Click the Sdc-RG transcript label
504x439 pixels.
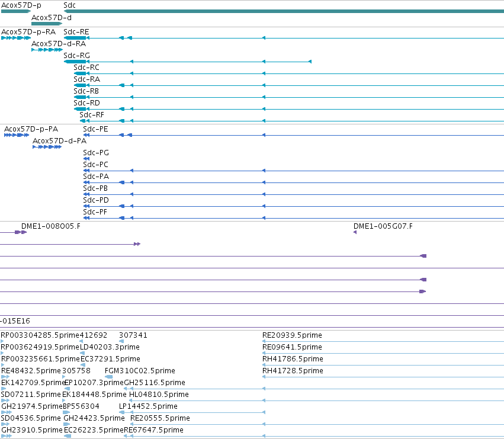tap(76, 56)
